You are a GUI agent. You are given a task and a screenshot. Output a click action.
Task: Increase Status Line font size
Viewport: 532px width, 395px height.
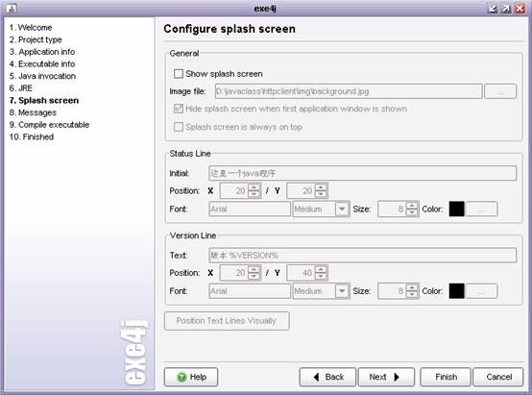[x=412, y=205]
